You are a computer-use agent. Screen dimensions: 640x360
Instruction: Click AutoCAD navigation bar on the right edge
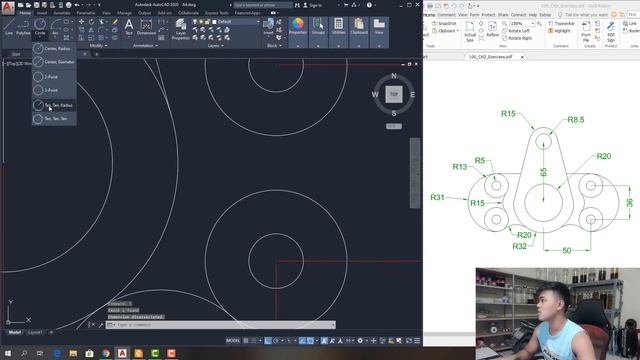[x=415, y=173]
